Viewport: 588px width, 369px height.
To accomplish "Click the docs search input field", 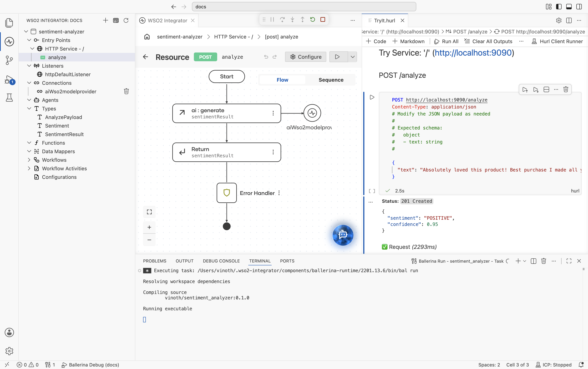I will [x=304, y=7].
